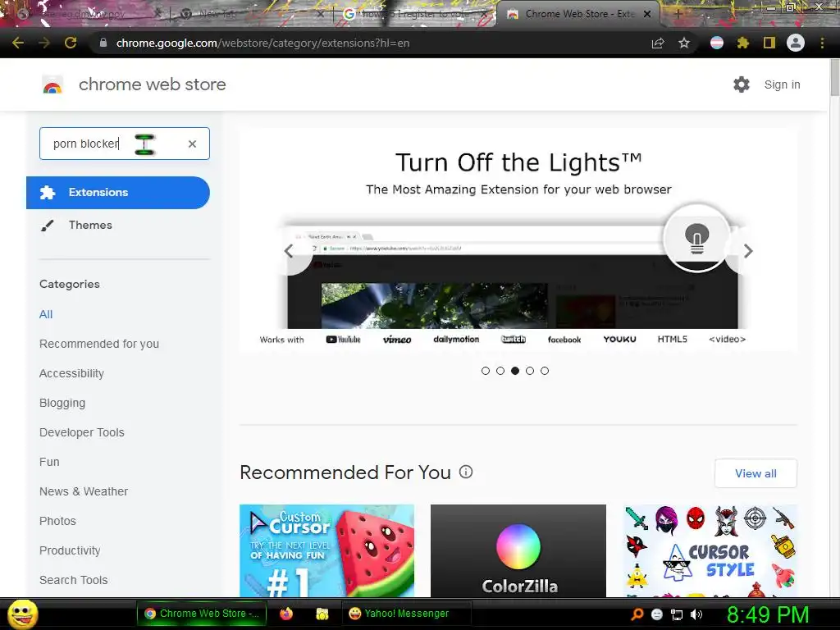Image resolution: width=840 pixels, height=630 pixels.
Task: Open the Productivity category
Action: click(x=71, y=550)
